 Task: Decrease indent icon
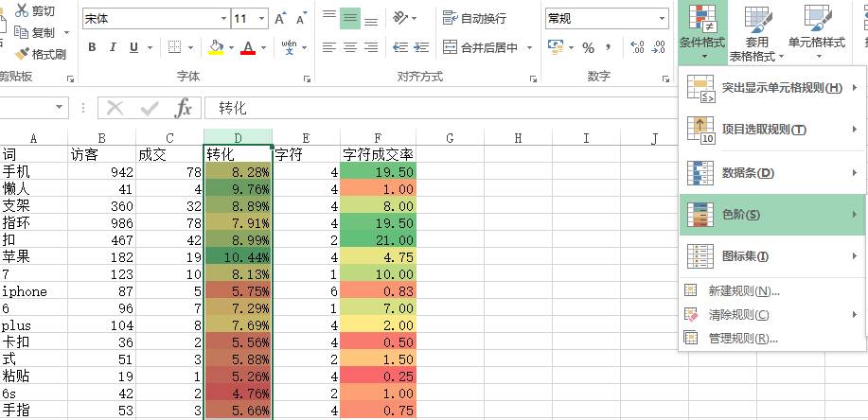pyautogui.click(x=400, y=47)
